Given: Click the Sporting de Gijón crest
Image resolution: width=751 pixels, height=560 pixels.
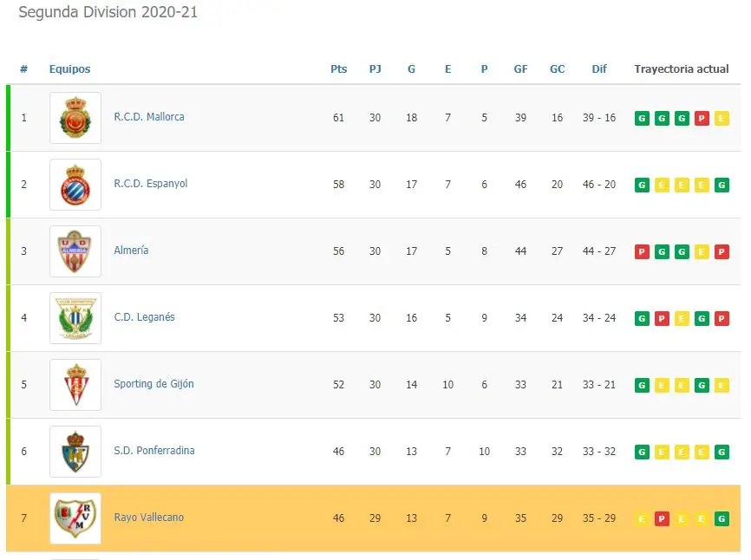Looking at the screenshot, I should pyautogui.click(x=75, y=385).
